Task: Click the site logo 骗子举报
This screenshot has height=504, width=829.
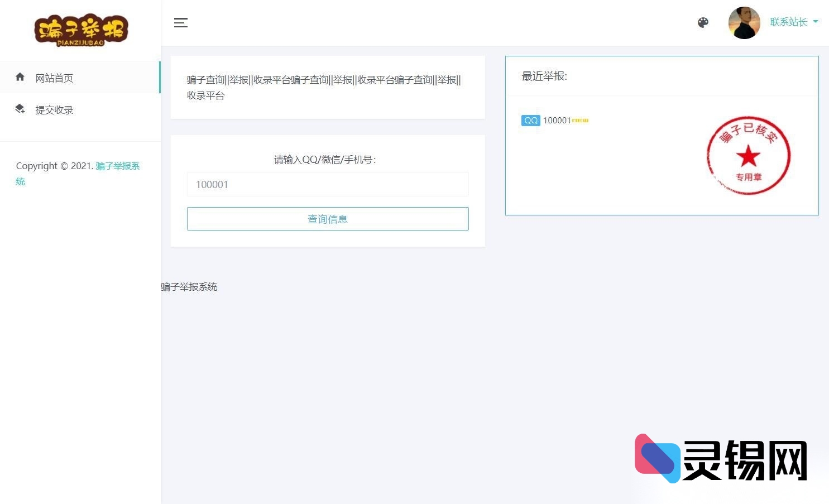Action: tap(82, 30)
